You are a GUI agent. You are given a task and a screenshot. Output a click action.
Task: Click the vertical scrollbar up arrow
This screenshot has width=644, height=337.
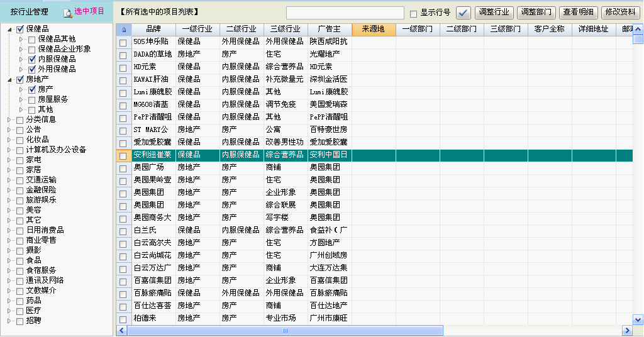[638, 29]
